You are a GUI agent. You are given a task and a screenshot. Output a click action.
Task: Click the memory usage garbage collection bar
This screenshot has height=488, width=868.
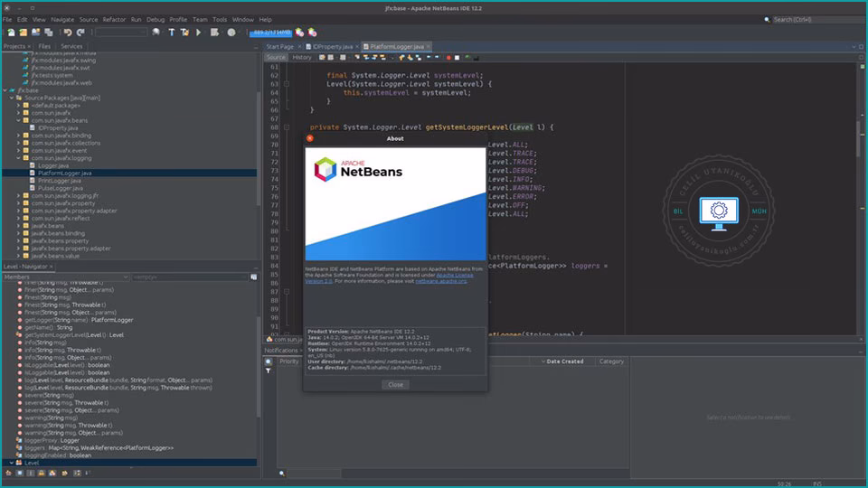pos(270,33)
